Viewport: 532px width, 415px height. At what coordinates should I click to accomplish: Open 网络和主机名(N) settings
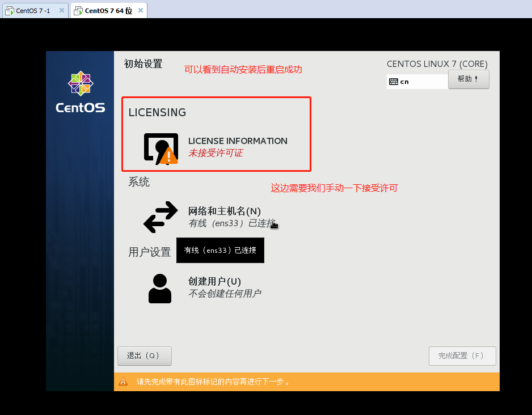(225, 211)
